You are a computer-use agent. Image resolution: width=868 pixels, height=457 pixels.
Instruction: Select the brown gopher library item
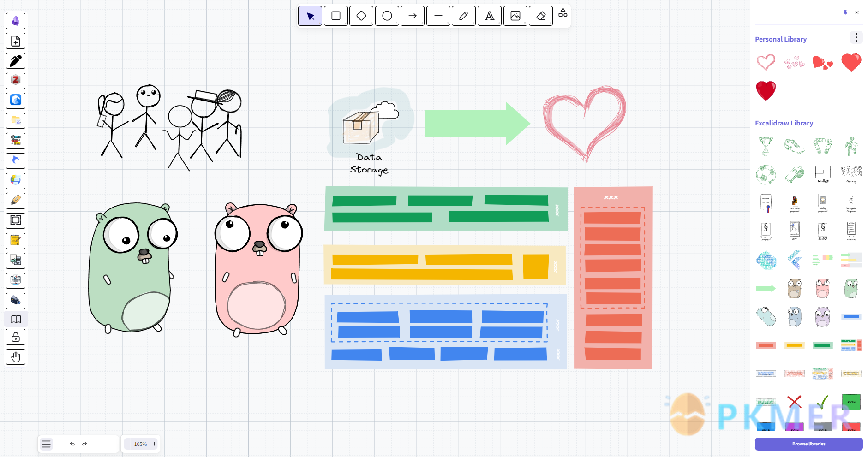coord(794,289)
